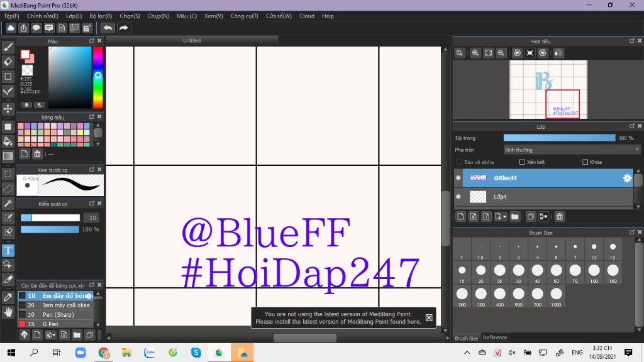Delete the palette color with trash icon
Screen dimensions: 644x362
(37, 154)
